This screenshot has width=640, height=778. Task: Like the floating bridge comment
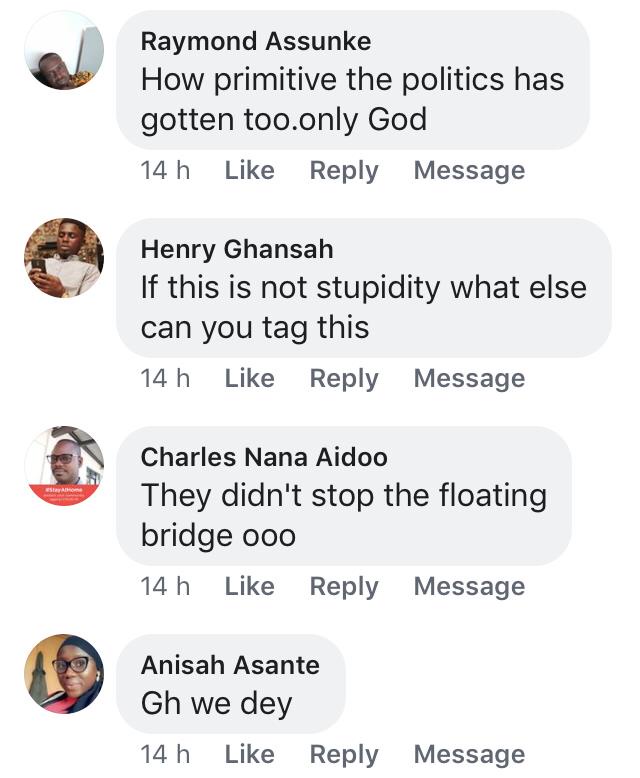point(249,587)
